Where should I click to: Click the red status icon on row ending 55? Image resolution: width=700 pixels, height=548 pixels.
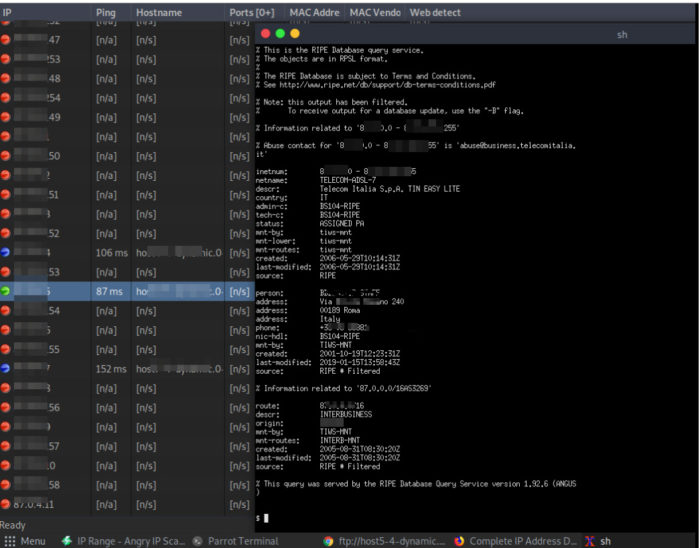[x=5, y=349]
